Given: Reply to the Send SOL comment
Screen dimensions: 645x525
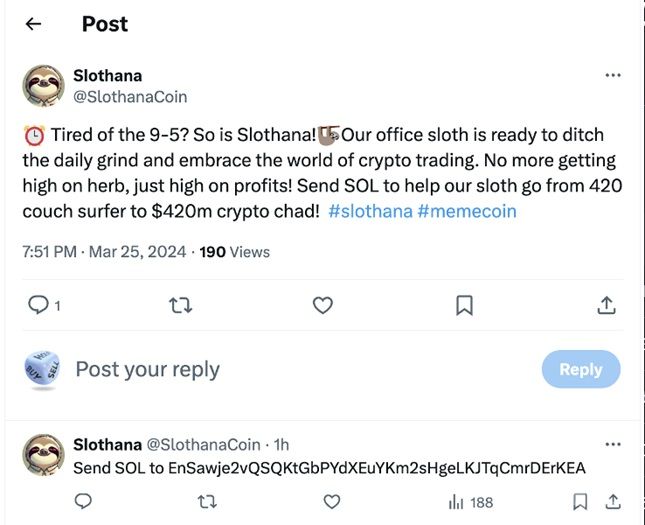Looking at the screenshot, I should (84, 501).
